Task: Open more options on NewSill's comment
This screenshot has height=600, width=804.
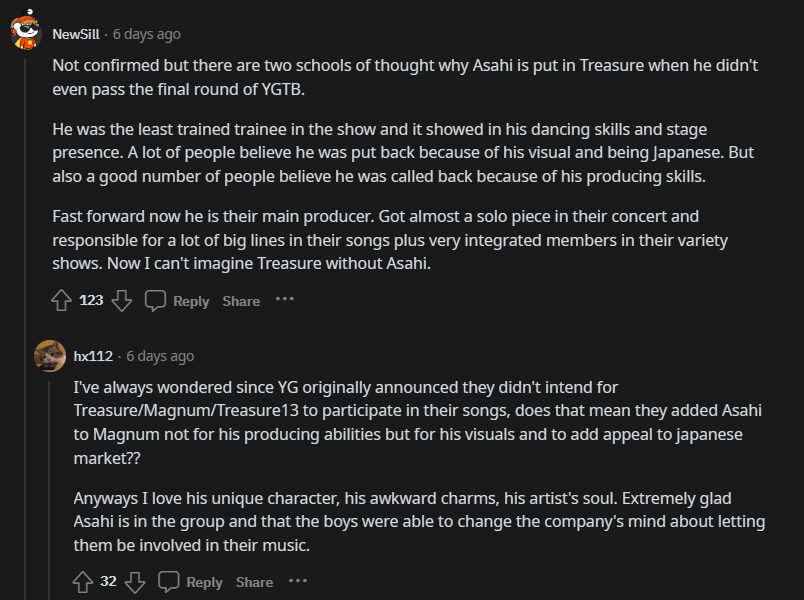Action: click(x=285, y=299)
